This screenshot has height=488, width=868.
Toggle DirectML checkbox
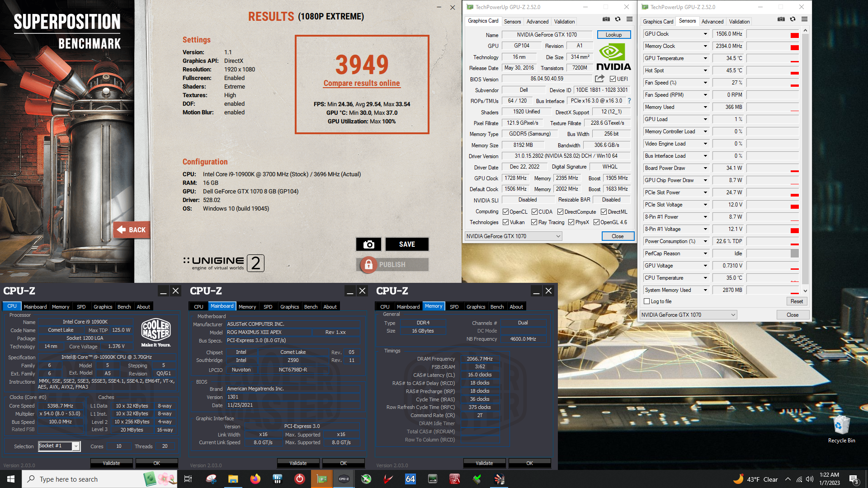point(604,211)
